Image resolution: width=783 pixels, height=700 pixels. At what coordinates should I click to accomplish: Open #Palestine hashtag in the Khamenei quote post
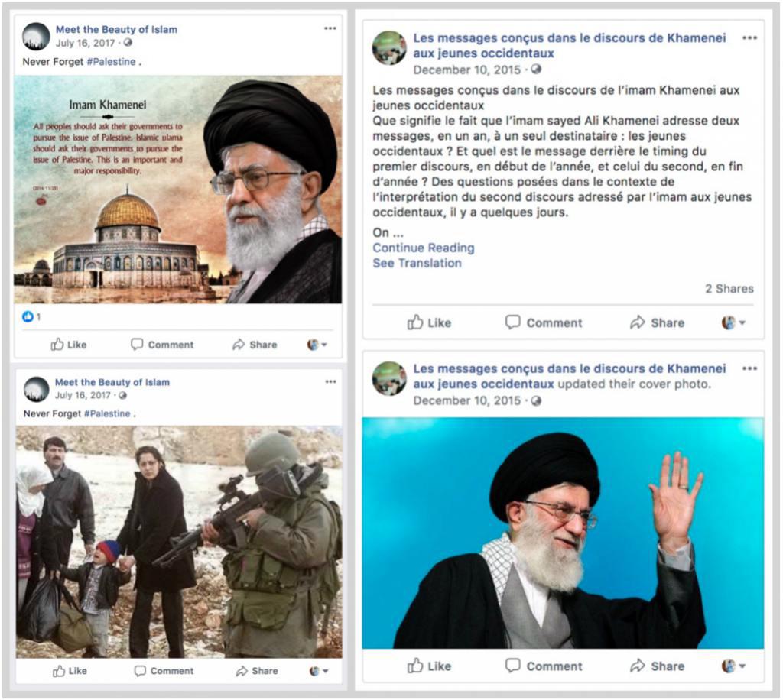tap(112, 62)
